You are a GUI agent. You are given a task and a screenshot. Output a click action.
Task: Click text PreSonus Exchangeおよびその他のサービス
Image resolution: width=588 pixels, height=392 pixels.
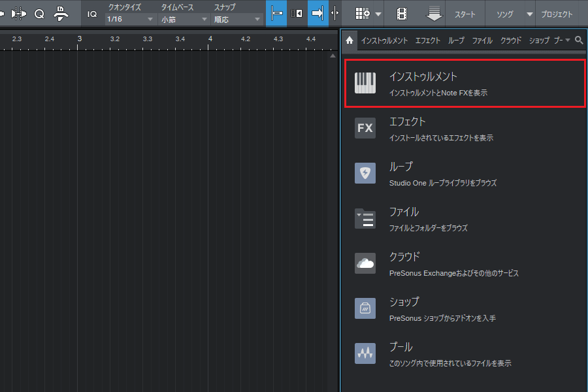click(x=454, y=272)
